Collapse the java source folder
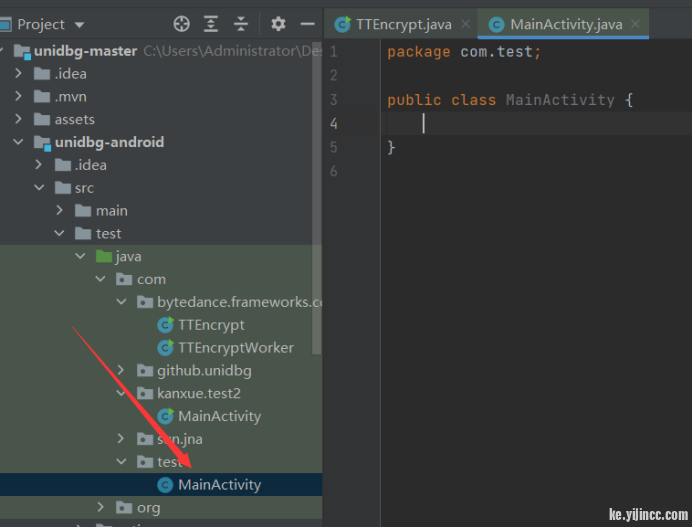The height and width of the screenshot is (527, 693). pyautogui.click(x=80, y=256)
